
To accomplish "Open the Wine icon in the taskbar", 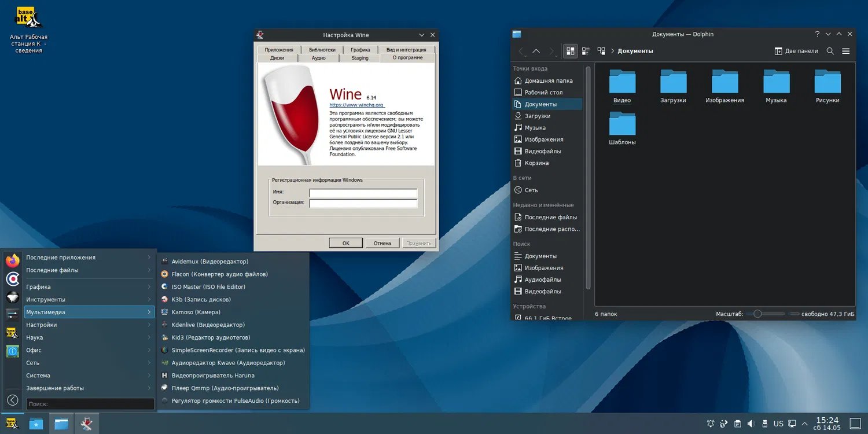I will [86, 424].
